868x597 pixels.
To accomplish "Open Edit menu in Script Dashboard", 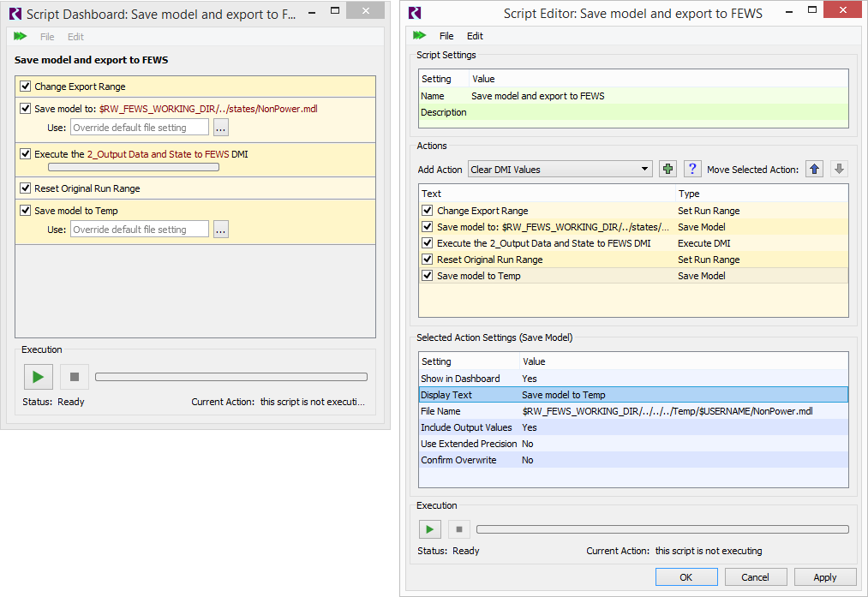I will [76, 37].
